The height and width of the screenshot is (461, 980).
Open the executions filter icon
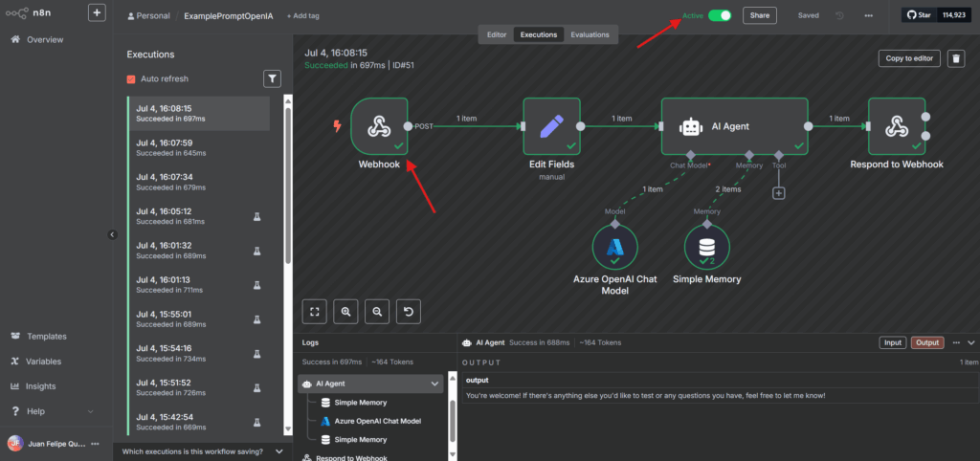tap(273, 78)
